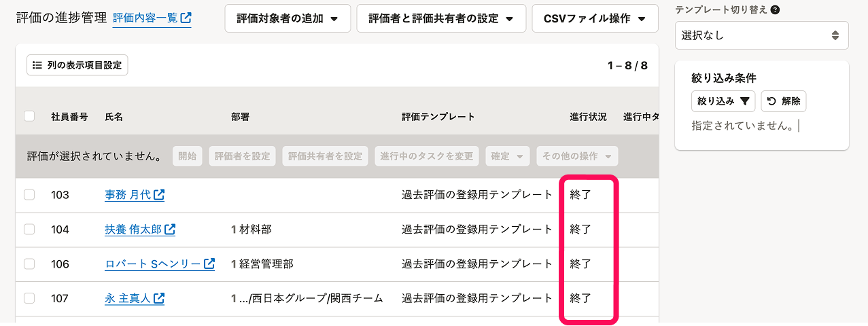868x326 pixels.
Task: Open 列の表示項目設定 column settings
Action: 77,65
